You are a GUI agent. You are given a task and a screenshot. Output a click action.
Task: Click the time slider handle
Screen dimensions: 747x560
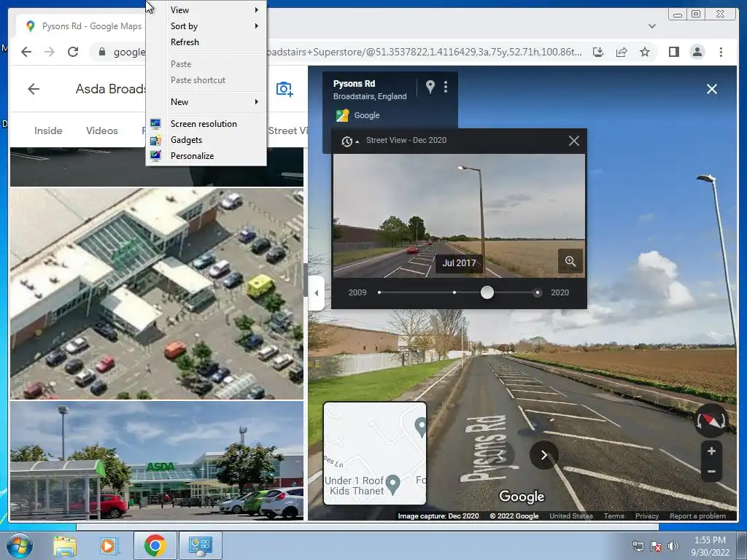point(487,292)
